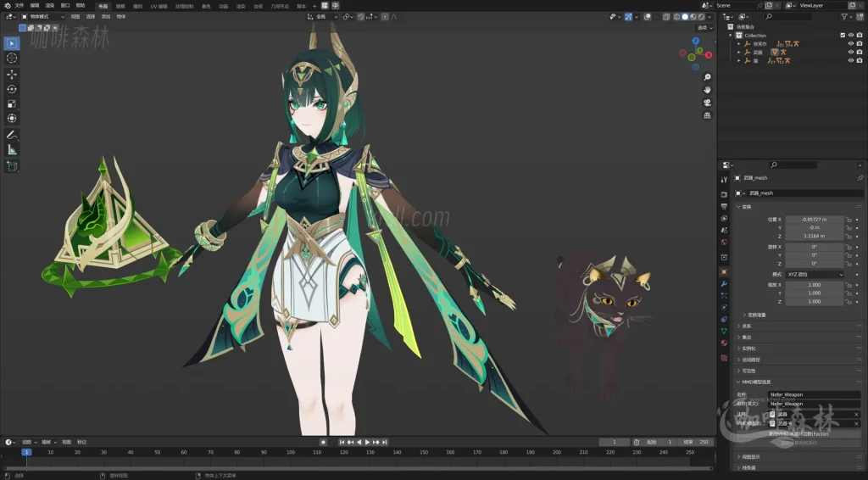Click the blue Z axis on the gizmo

pyautogui.click(x=696, y=41)
